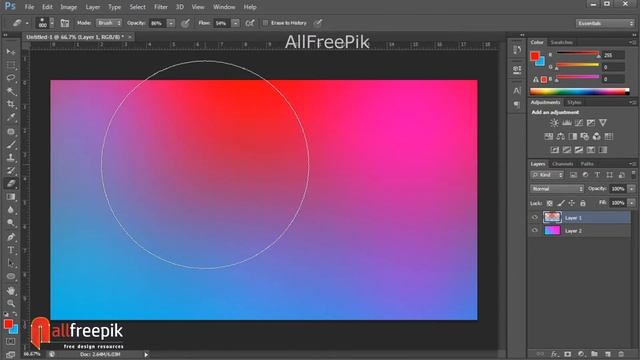This screenshot has width=640, height=360.
Task: Hide Layer 1 visibility eye
Action: click(x=535, y=218)
